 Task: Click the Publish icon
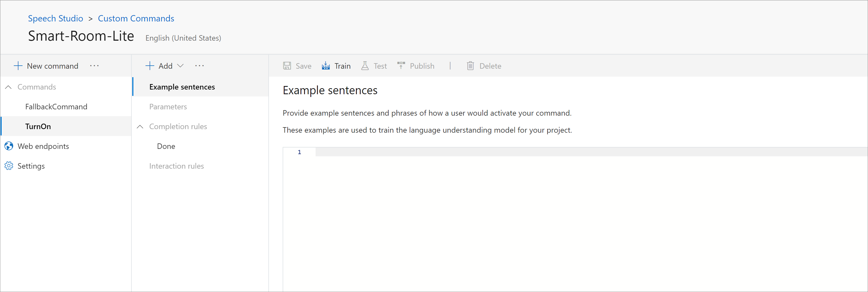pos(401,66)
